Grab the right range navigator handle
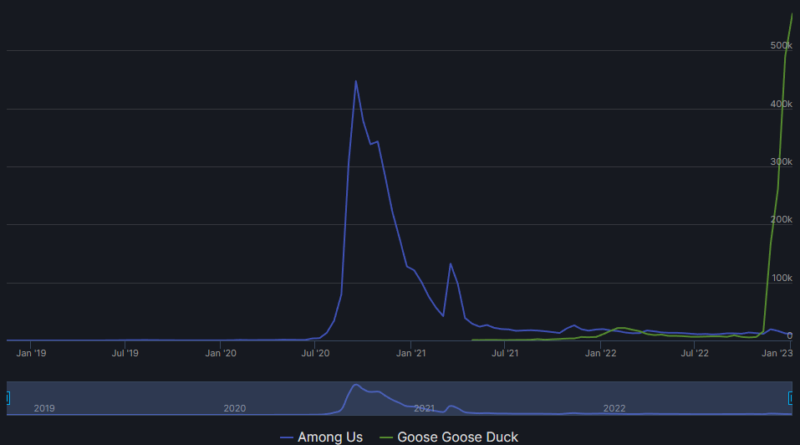The width and height of the screenshot is (800, 445). (793, 398)
